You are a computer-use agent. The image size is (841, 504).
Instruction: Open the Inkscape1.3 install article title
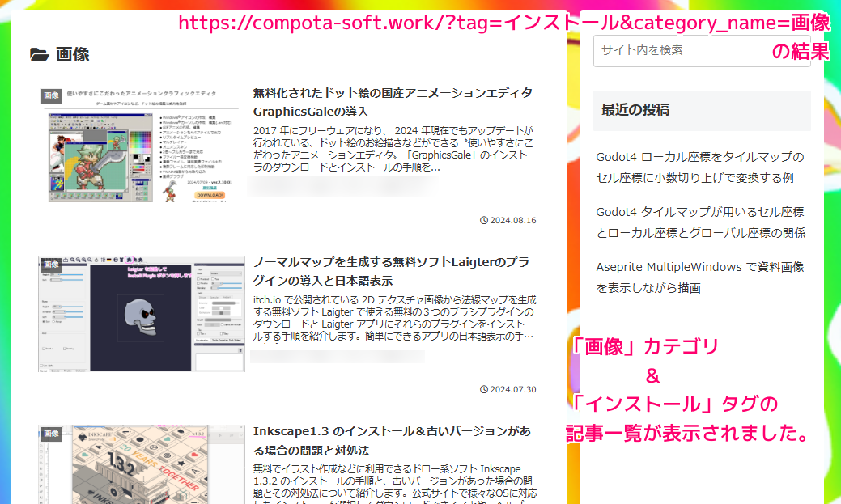(392, 441)
